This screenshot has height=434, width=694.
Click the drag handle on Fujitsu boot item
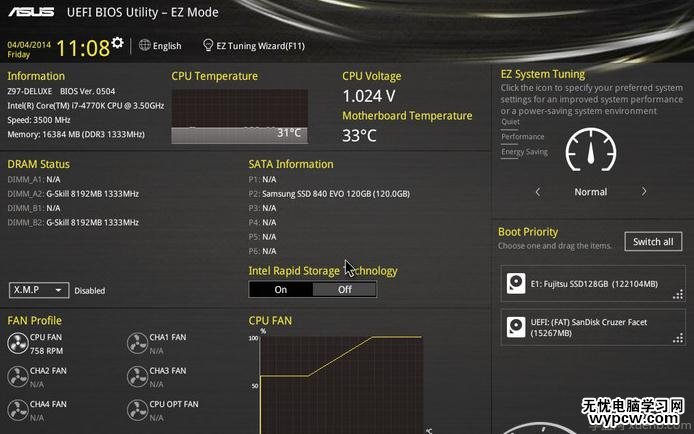pos(678,295)
